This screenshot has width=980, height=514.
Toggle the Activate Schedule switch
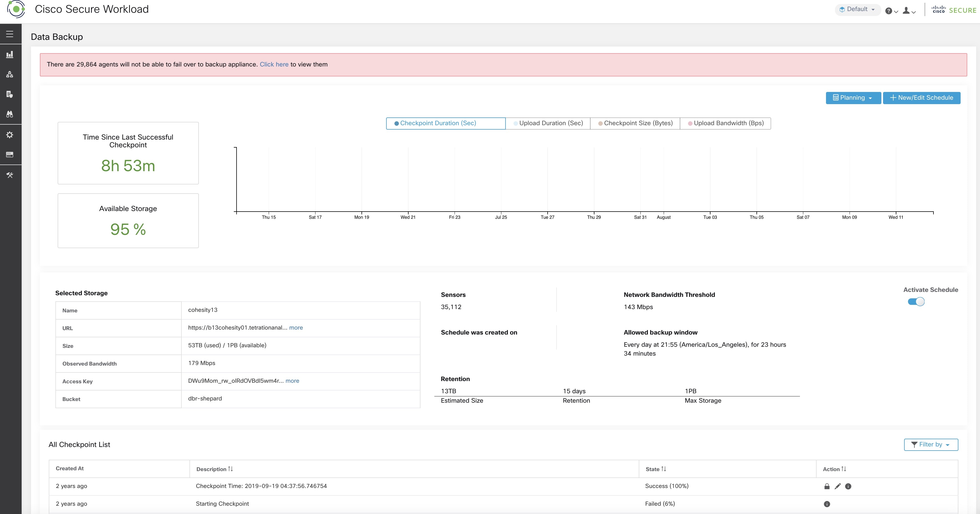(x=916, y=302)
